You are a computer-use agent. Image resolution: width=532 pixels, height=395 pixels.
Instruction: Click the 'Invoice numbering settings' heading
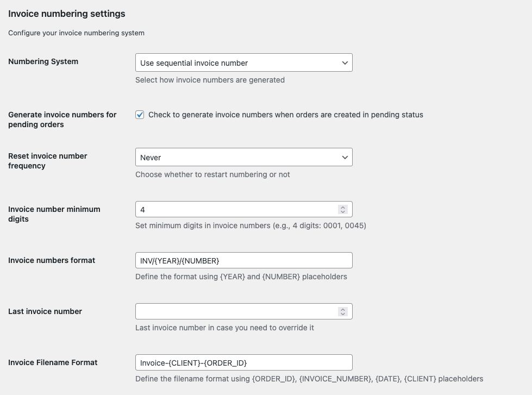pyautogui.click(x=67, y=14)
